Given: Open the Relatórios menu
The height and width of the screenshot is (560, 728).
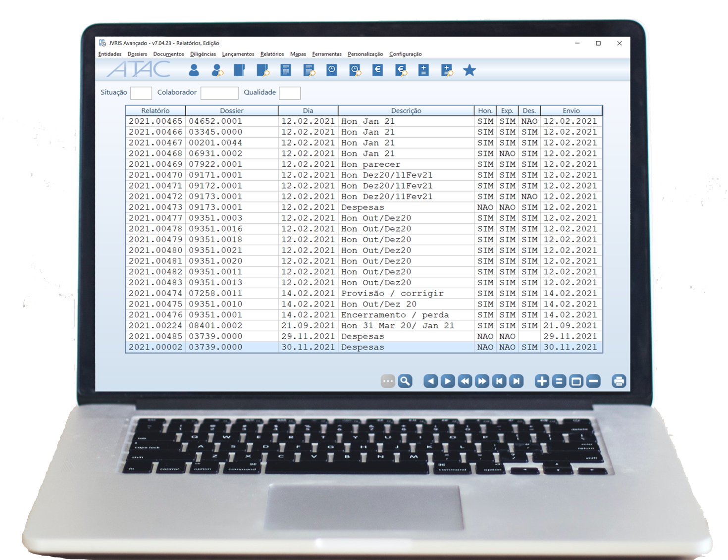Looking at the screenshot, I should point(272,54).
